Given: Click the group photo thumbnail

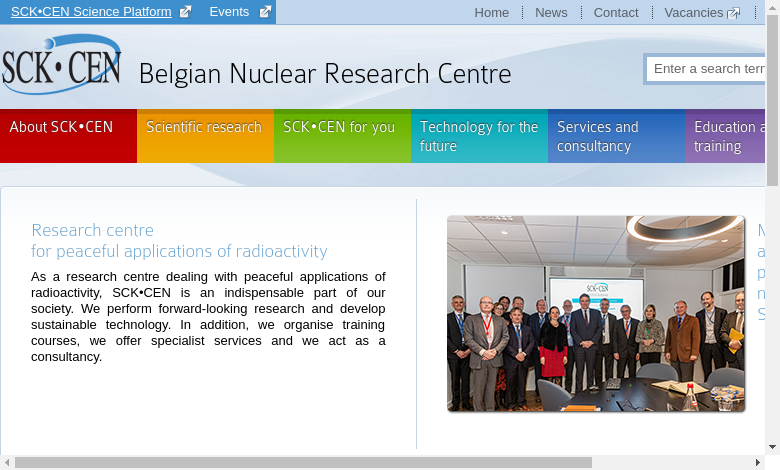Looking at the screenshot, I should tap(596, 313).
